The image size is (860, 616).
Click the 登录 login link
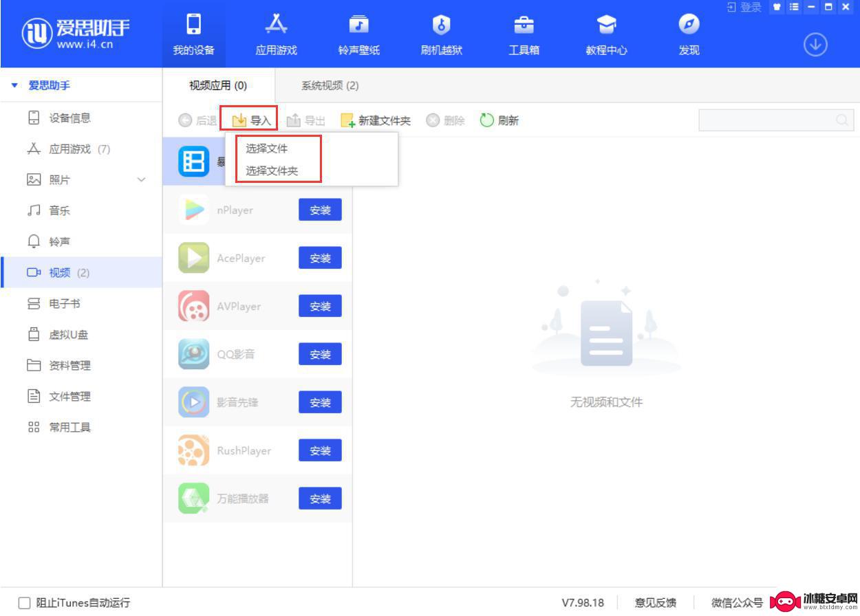(x=744, y=7)
